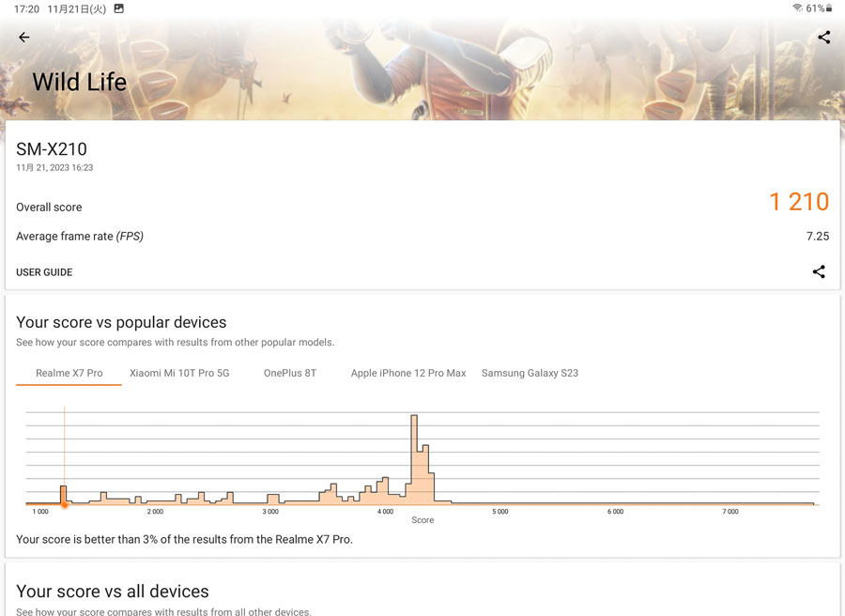Open the USER GUIDE link
The height and width of the screenshot is (616, 845).
point(44,272)
